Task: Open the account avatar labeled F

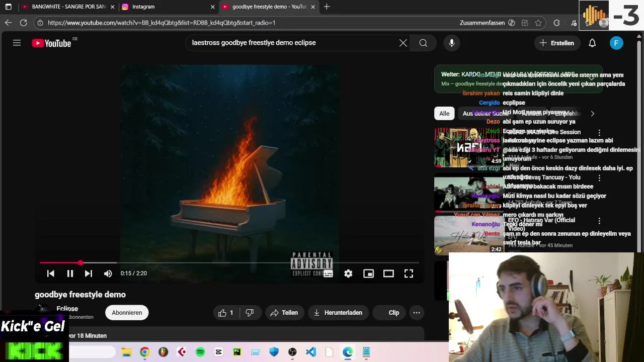Action: pos(616,43)
